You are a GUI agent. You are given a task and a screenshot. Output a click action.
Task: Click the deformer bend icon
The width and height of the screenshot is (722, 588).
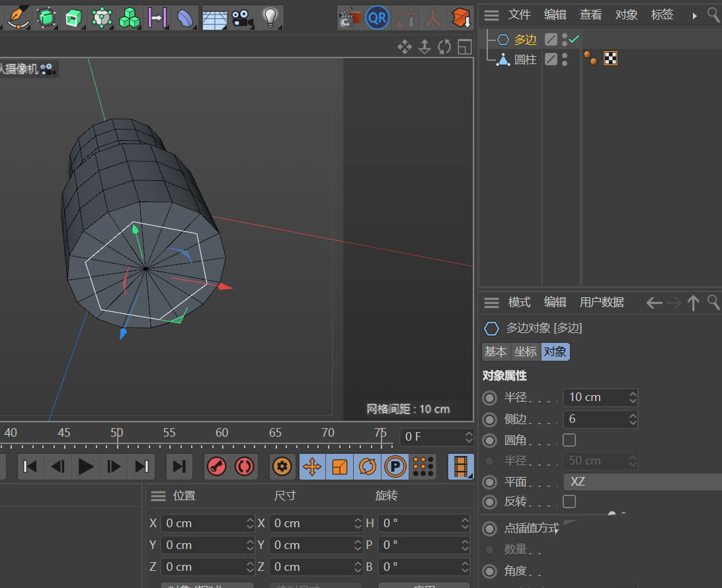pyautogui.click(x=186, y=18)
